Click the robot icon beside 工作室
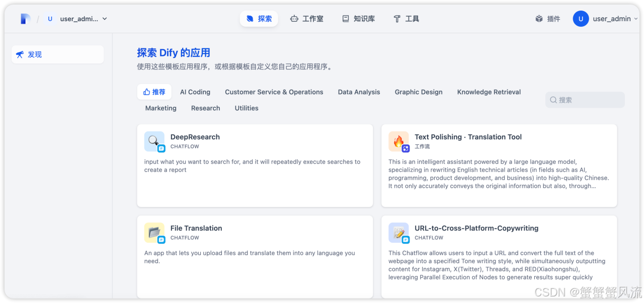The height and width of the screenshot is (303, 644). [x=294, y=19]
